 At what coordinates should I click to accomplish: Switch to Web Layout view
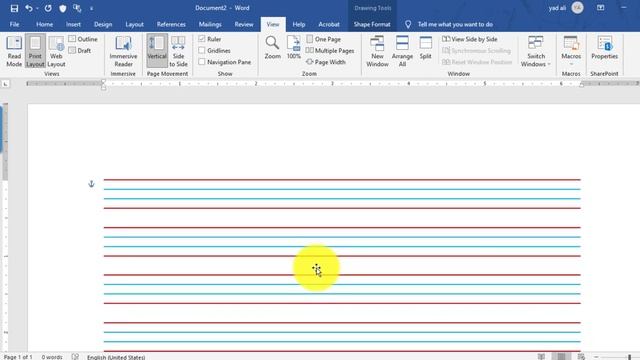coord(56,51)
